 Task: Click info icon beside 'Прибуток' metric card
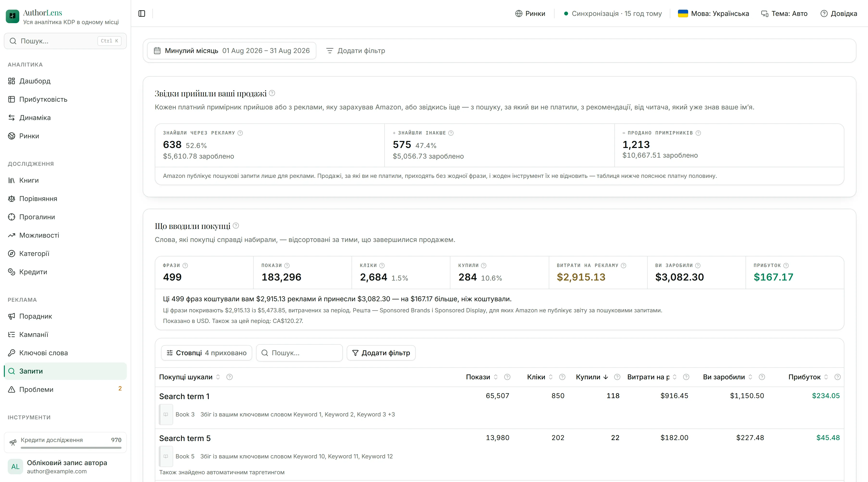click(786, 265)
